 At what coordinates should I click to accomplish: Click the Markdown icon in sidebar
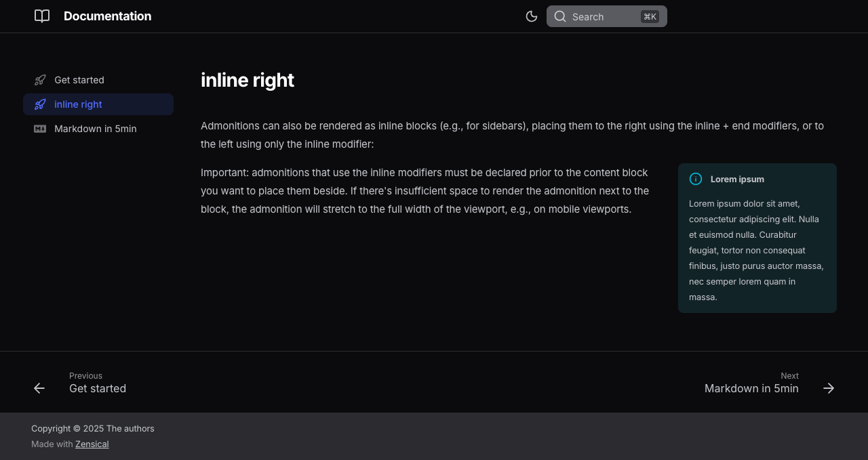(x=40, y=129)
